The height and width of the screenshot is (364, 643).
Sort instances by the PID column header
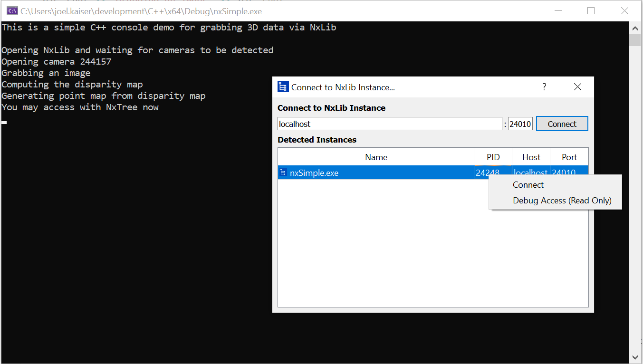(x=493, y=157)
